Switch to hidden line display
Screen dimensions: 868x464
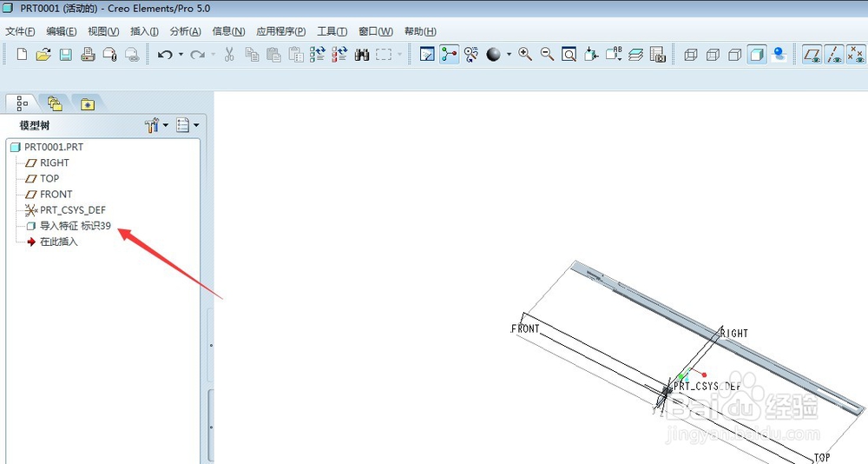pos(713,55)
